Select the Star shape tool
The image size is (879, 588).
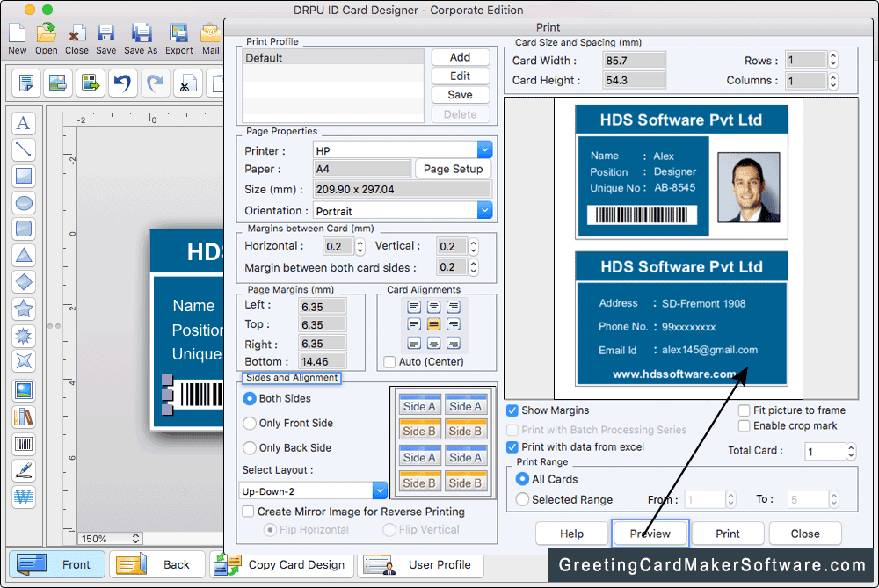click(24, 309)
